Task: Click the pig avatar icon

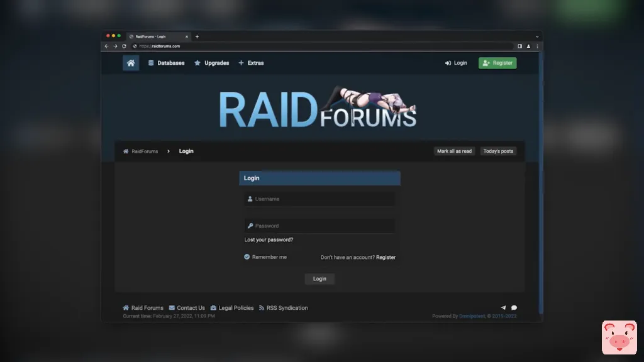Action: click(619, 337)
